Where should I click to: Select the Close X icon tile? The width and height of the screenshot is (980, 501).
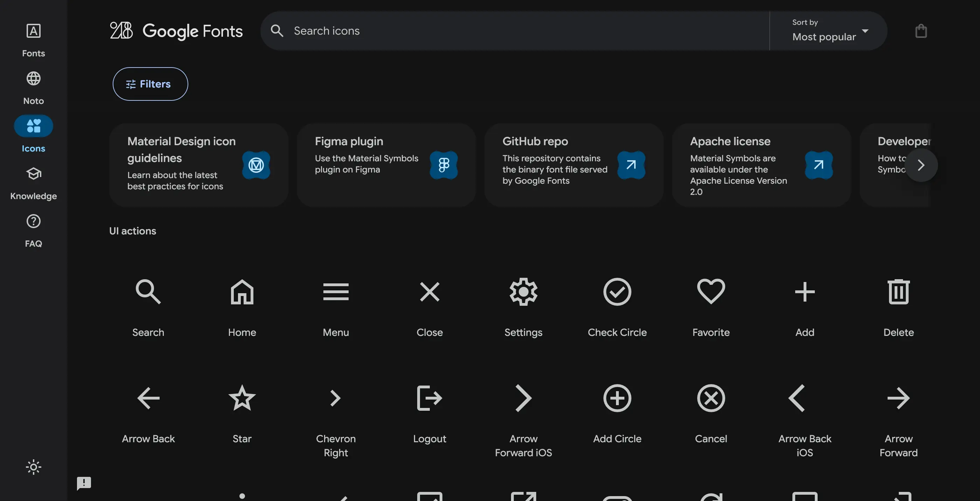429,308
